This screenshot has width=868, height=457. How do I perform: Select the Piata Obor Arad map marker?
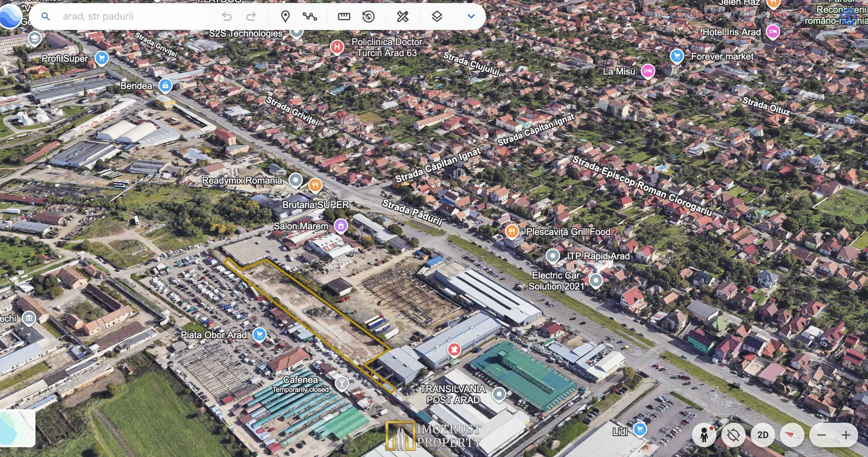coord(259,334)
